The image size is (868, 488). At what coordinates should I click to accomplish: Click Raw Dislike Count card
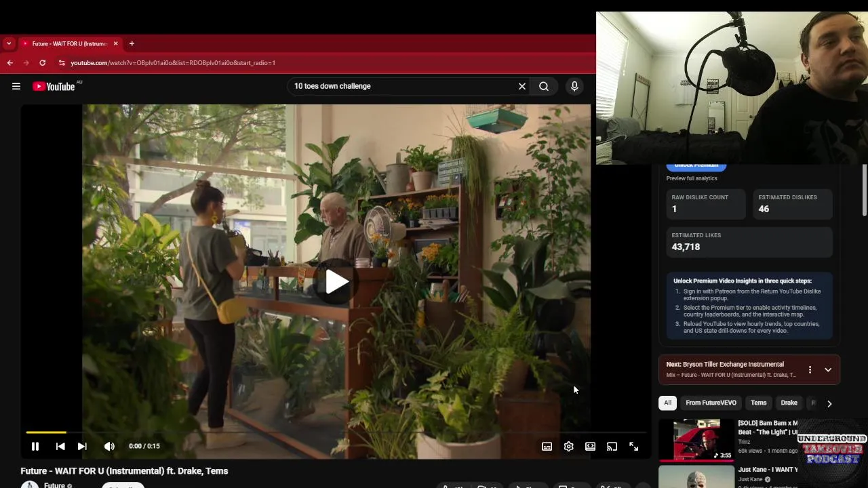[x=705, y=203]
